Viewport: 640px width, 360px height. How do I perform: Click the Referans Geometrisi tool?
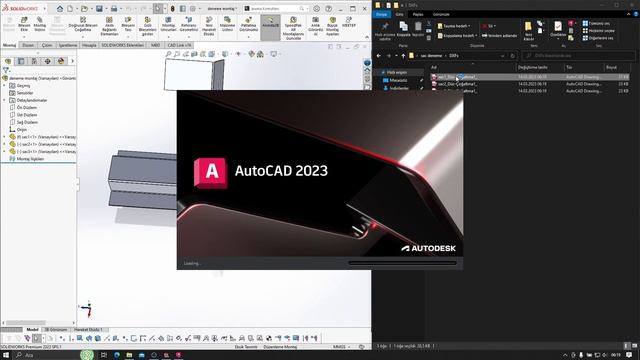click(x=189, y=24)
